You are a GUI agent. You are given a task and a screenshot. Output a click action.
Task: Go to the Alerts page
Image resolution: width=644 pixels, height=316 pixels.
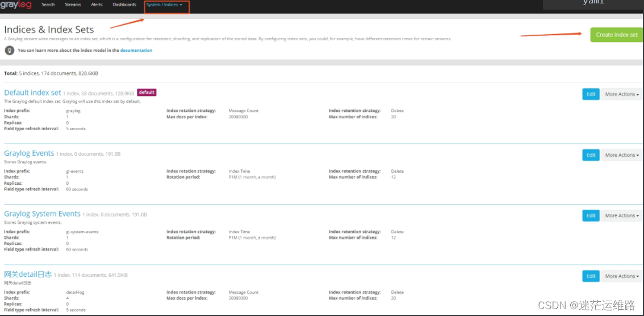(97, 5)
